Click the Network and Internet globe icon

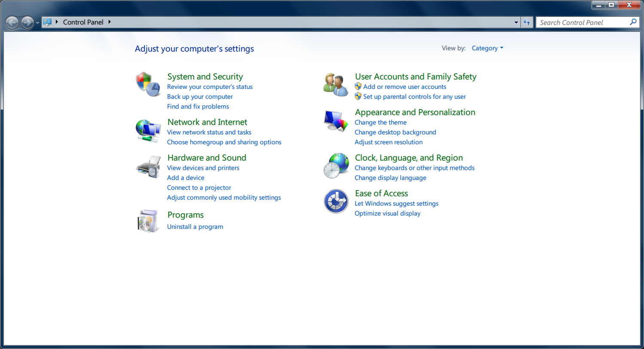(x=148, y=130)
